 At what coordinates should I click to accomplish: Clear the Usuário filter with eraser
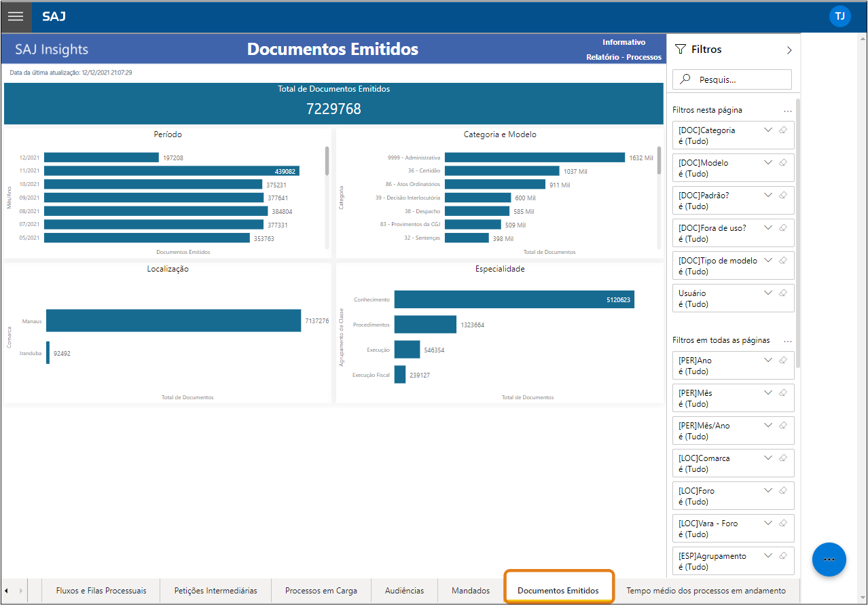pos(783,293)
